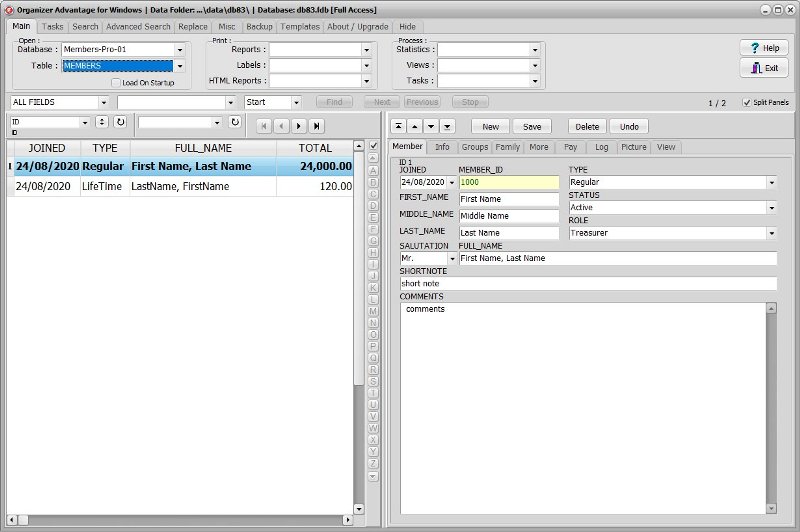Filter by letter G in alphabet index
The height and width of the screenshot is (532, 800).
[373, 241]
